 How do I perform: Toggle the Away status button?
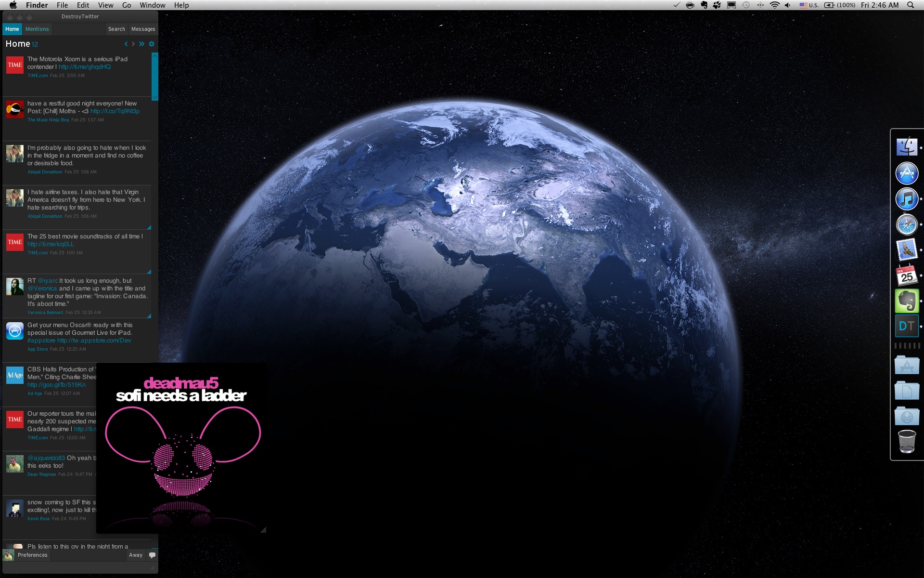pyautogui.click(x=136, y=555)
